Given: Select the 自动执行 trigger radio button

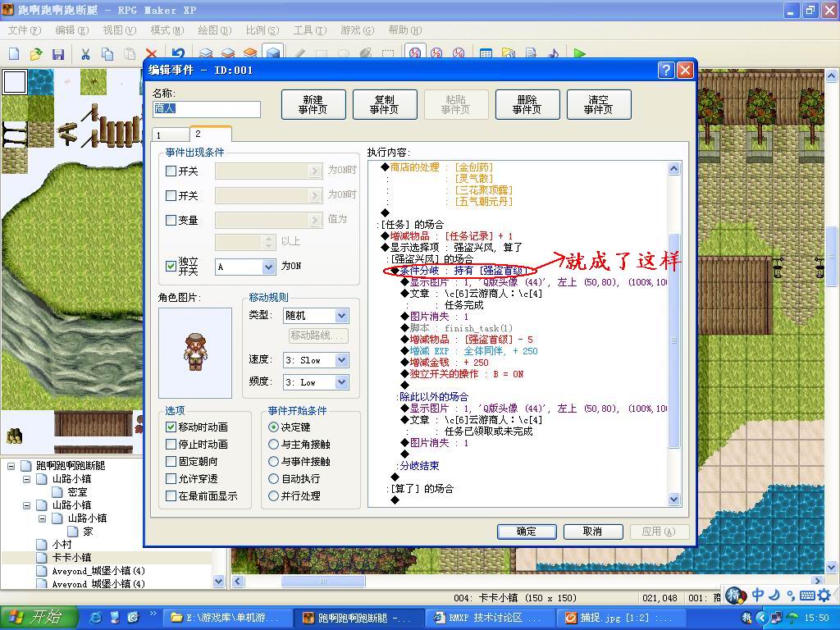Looking at the screenshot, I should click(273, 479).
